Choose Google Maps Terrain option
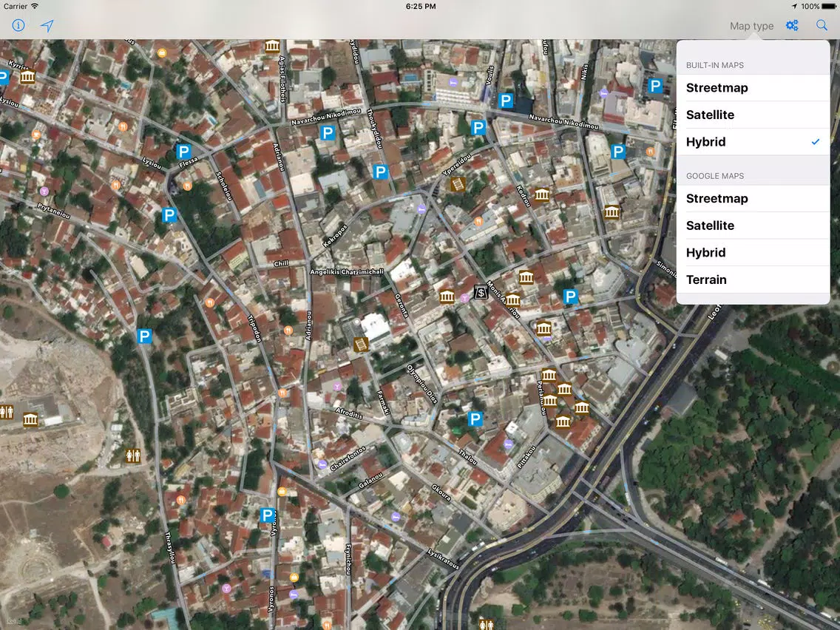840x630 pixels. [753, 280]
